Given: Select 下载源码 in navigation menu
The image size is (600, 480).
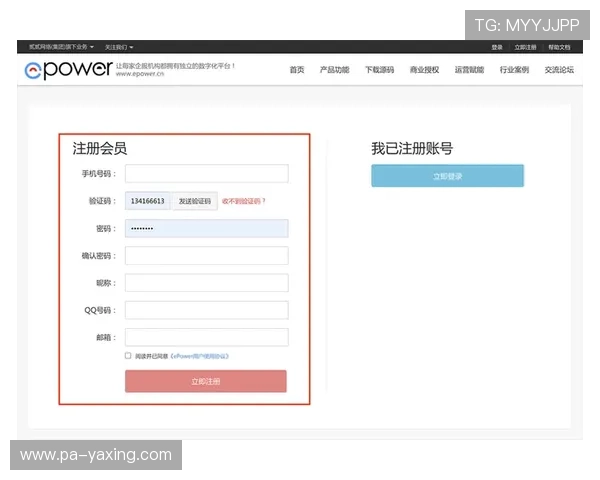Looking at the screenshot, I should (379, 70).
